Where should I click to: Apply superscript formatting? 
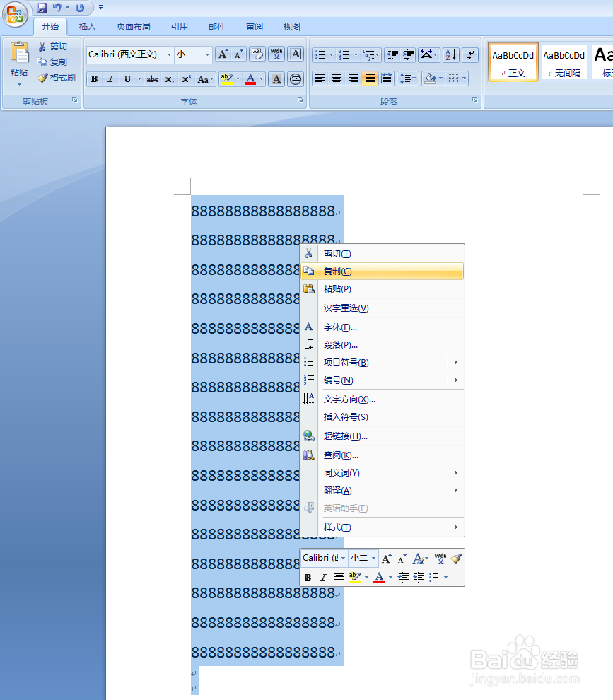click(186, 79)
